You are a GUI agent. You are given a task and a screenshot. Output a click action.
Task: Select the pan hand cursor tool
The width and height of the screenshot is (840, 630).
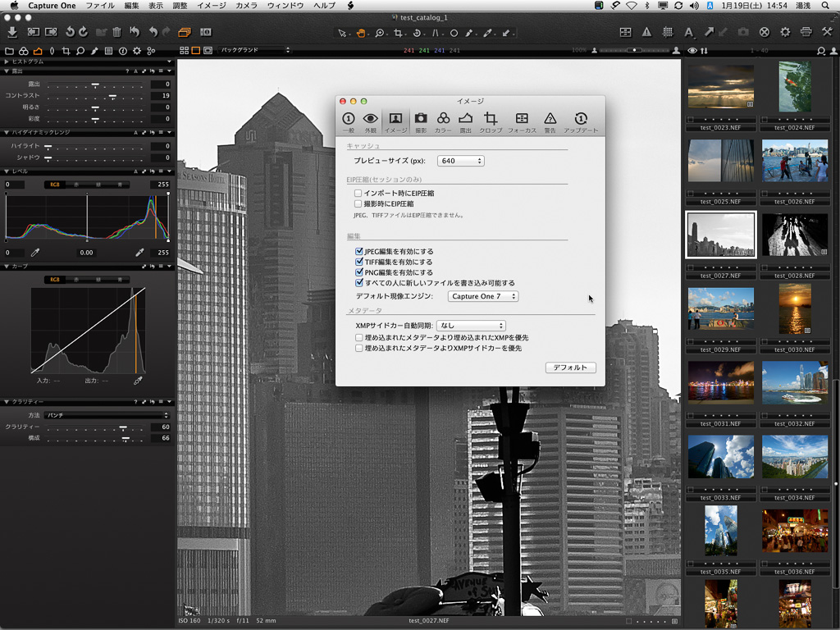[360, 33]
